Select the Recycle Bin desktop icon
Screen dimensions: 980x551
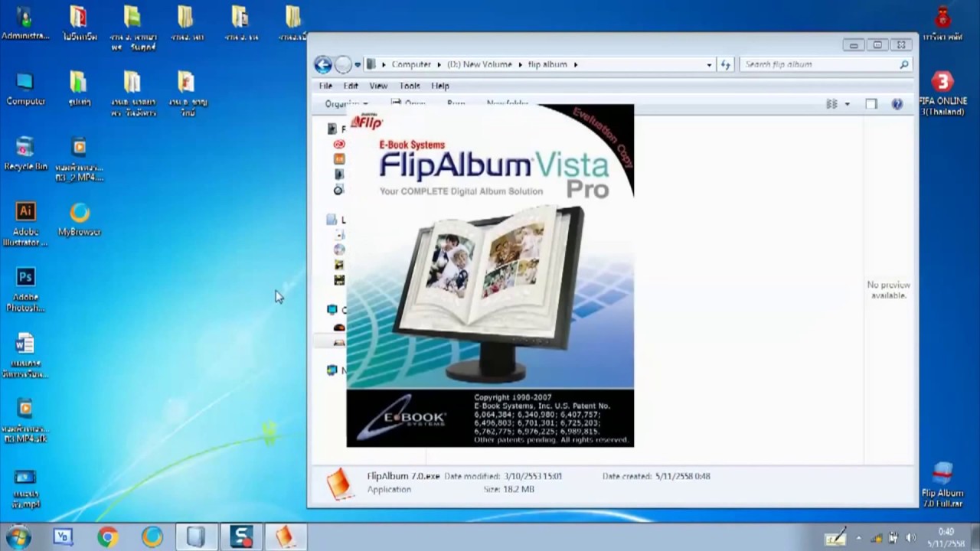(x=25, y=154)
